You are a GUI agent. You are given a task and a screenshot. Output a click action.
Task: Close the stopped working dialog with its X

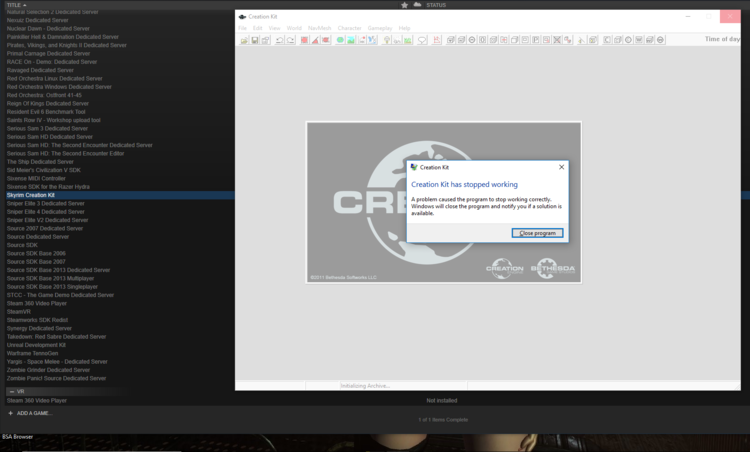(562, 167)
